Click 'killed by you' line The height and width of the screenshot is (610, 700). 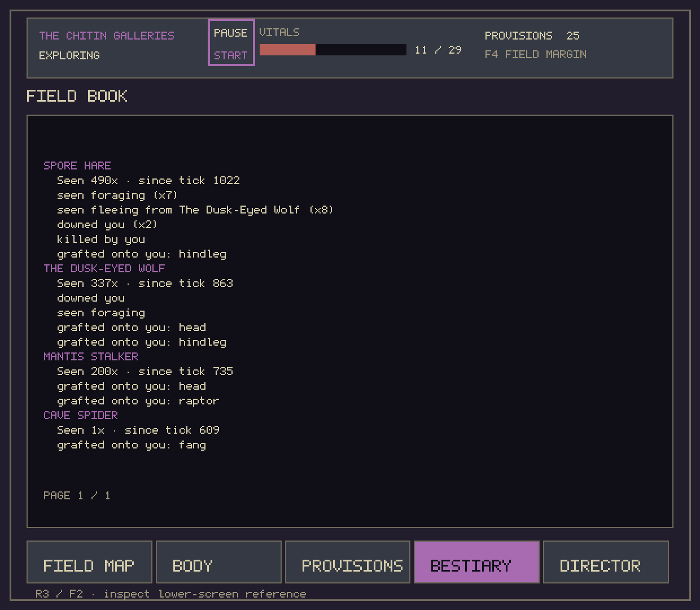101,239
